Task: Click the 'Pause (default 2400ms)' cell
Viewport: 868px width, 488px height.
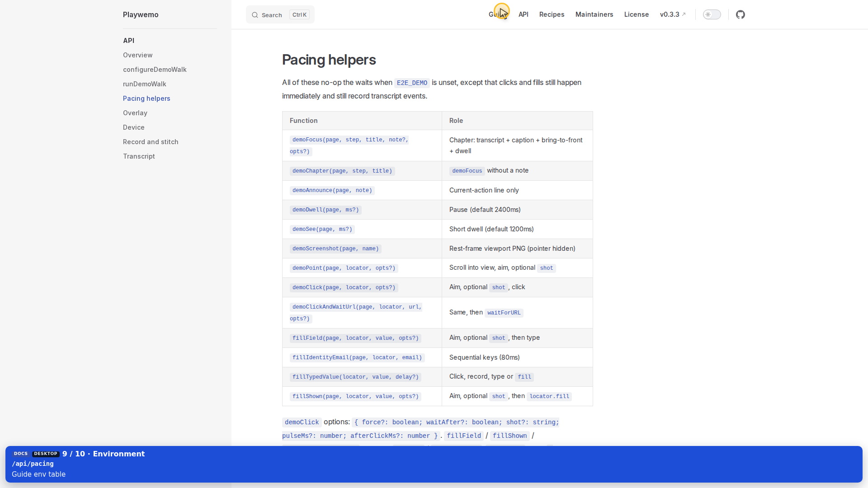Action: [517, 210]
